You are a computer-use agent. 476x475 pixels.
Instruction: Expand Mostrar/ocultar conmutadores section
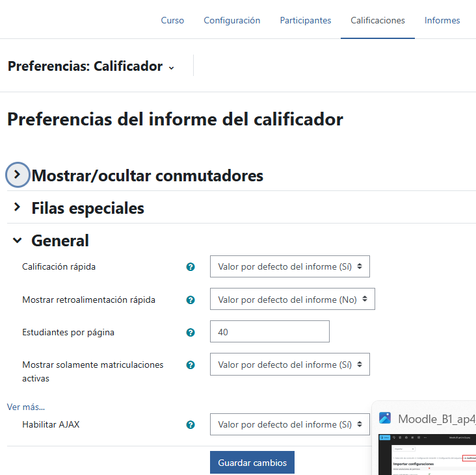pos(18,175)
